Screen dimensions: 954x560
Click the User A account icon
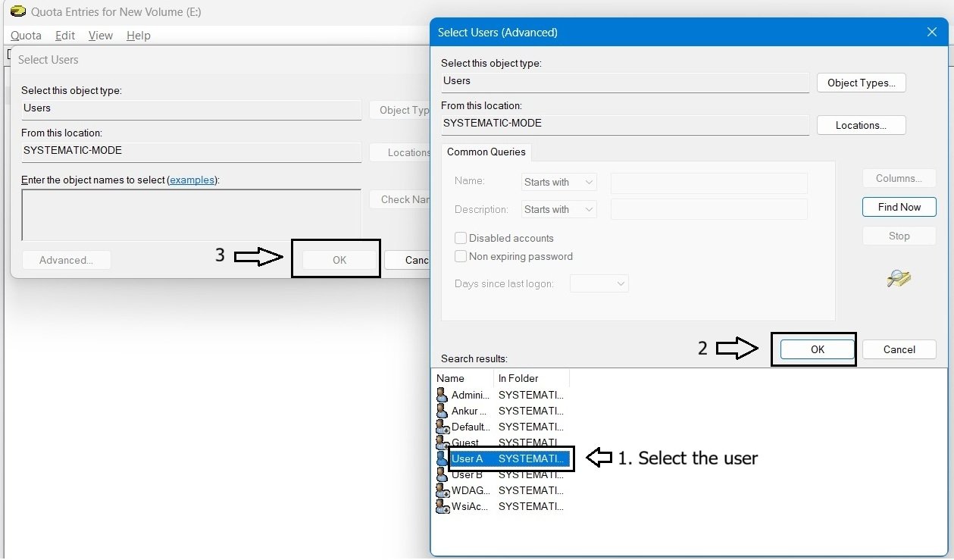pyautogui.click(x=443, y=458)
